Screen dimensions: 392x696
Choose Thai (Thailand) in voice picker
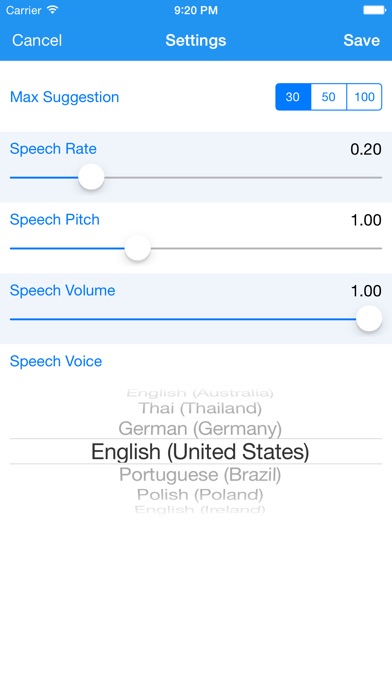200,408
